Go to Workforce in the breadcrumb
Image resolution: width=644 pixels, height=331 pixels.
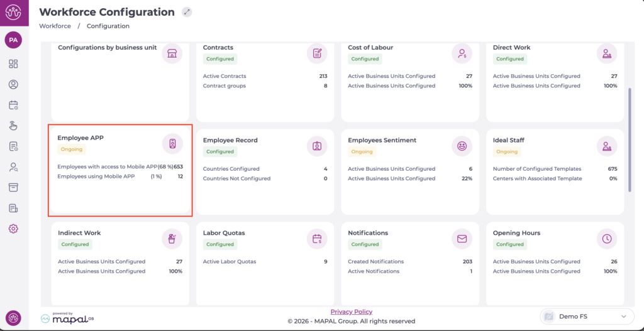[x=55, y=26]
